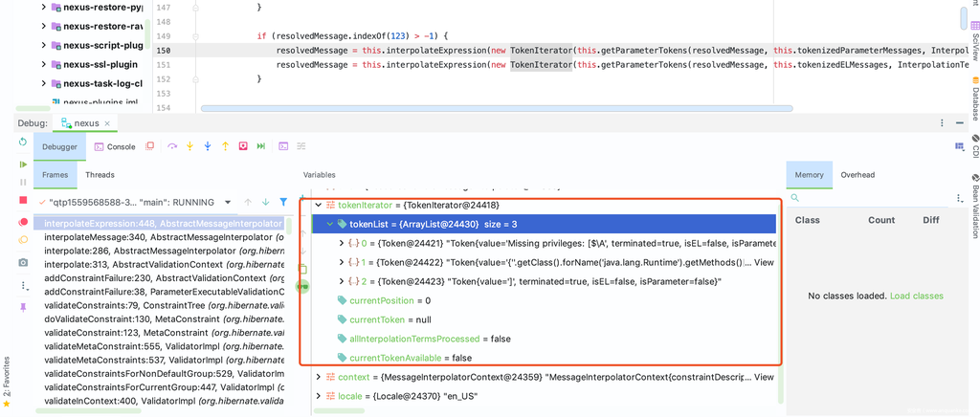
Task: Click the Evaluate Expression icon
Action: [282, 146]
